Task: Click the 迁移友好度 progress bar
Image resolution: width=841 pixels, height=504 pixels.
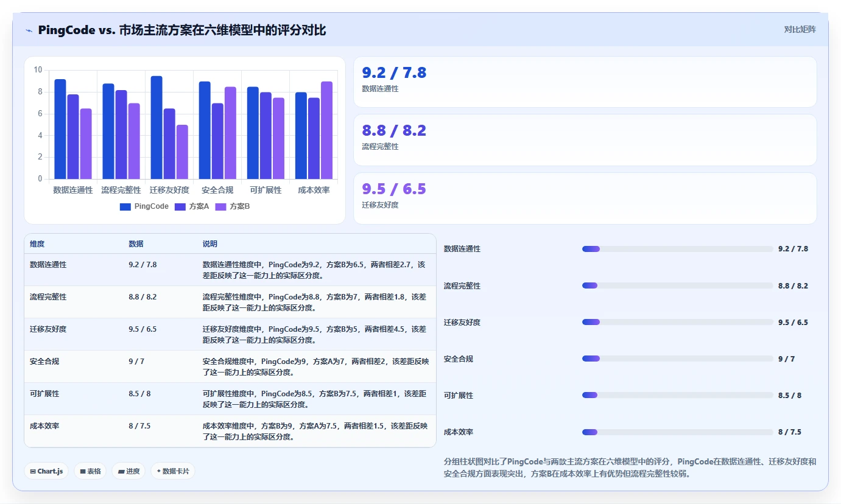Action: [x=677, y=322]
